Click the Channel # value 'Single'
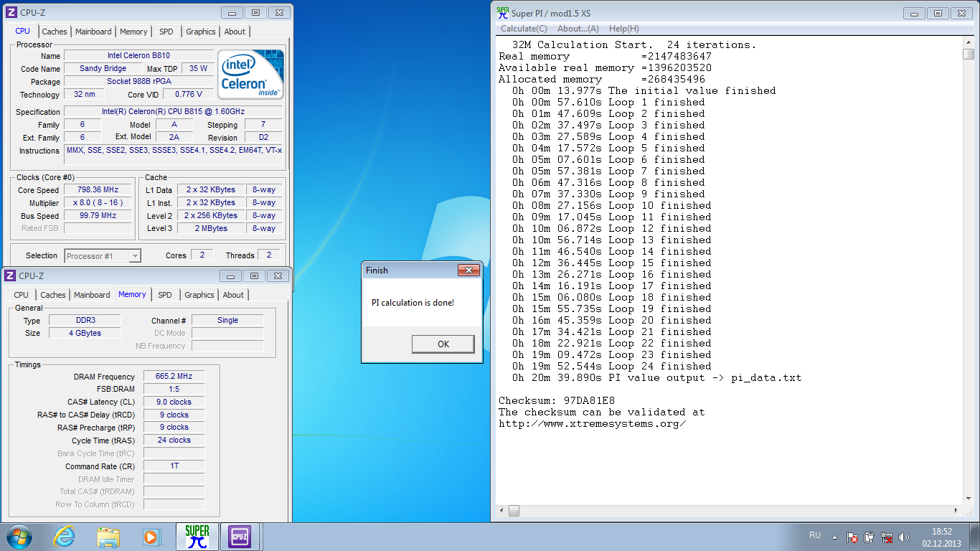 (227, 320)
